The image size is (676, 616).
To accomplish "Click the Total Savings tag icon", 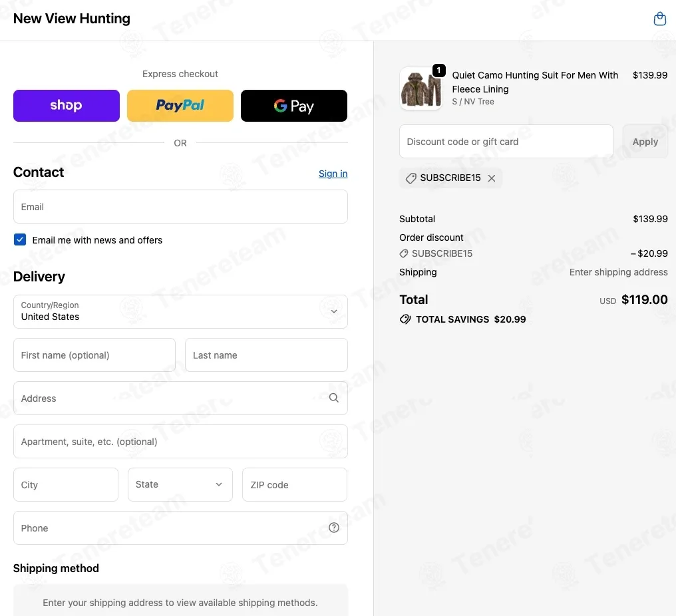I will (405, 319).
